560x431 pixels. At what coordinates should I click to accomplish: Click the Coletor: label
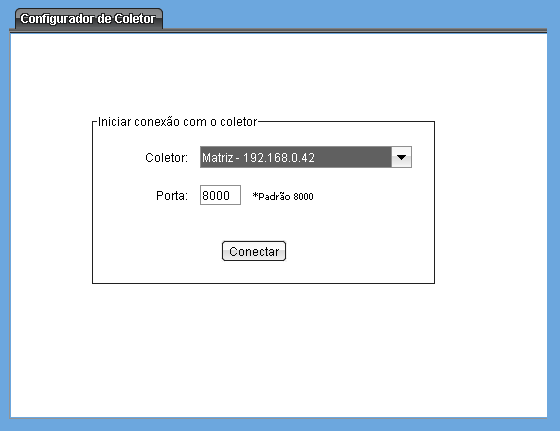coord(166,157)
